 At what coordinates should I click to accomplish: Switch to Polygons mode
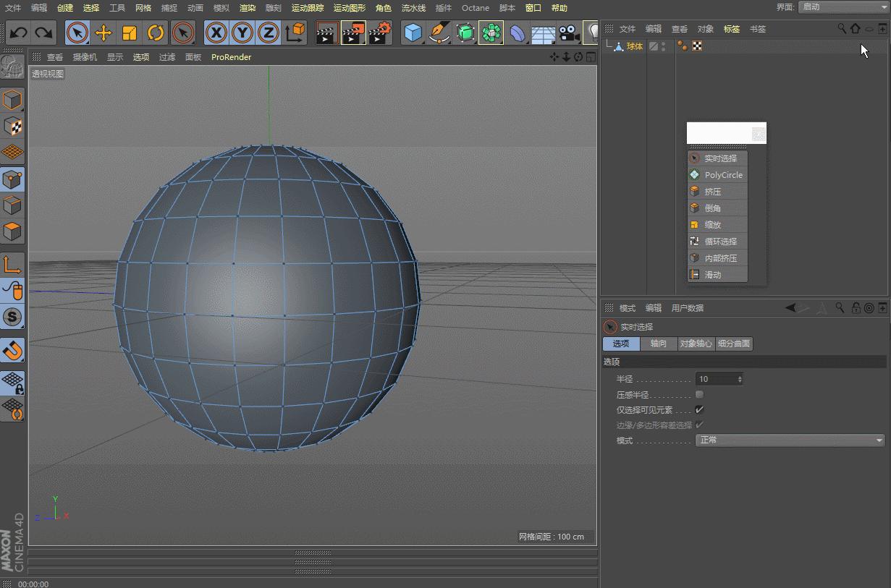coord(12,231)
